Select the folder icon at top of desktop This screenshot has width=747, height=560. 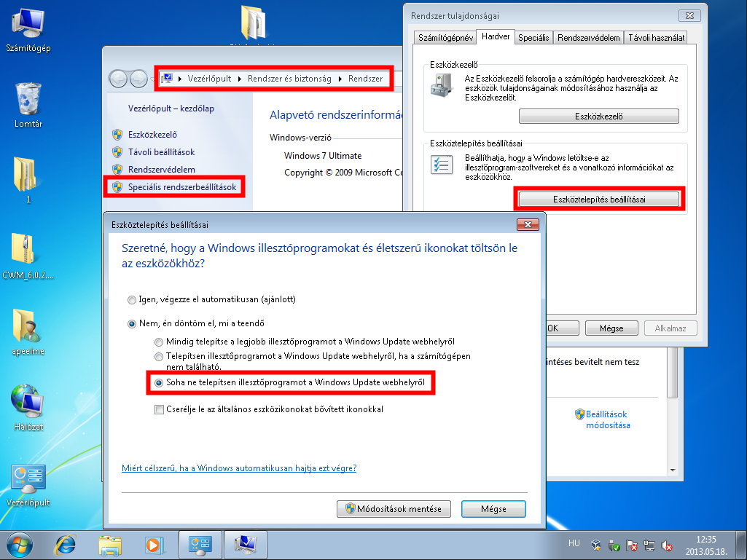click(x=253, y=23)
